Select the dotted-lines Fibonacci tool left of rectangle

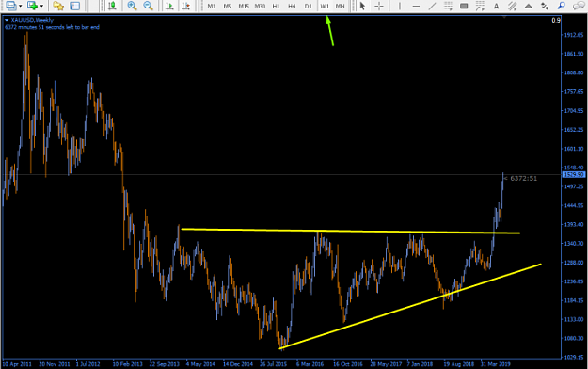pyautogui.click(x=448, y=6)
